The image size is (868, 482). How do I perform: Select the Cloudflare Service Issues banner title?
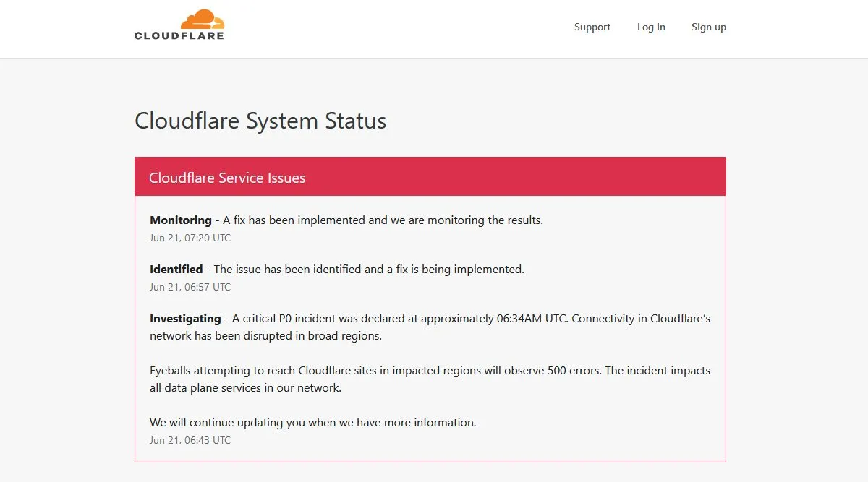click(227, 178)
